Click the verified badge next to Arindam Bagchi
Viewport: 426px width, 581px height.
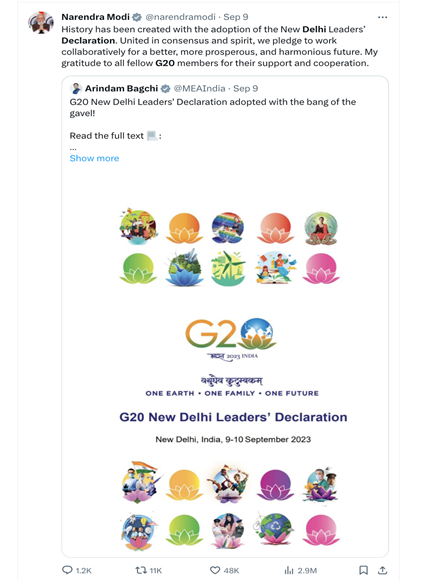[x=165, y=89]
